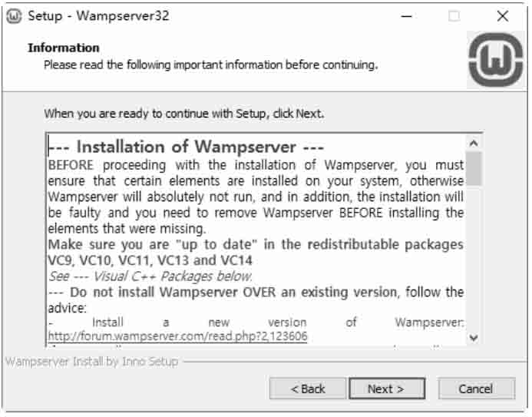
Task: Cancel the Wampserver installation
Action: [x=476, y=389]
